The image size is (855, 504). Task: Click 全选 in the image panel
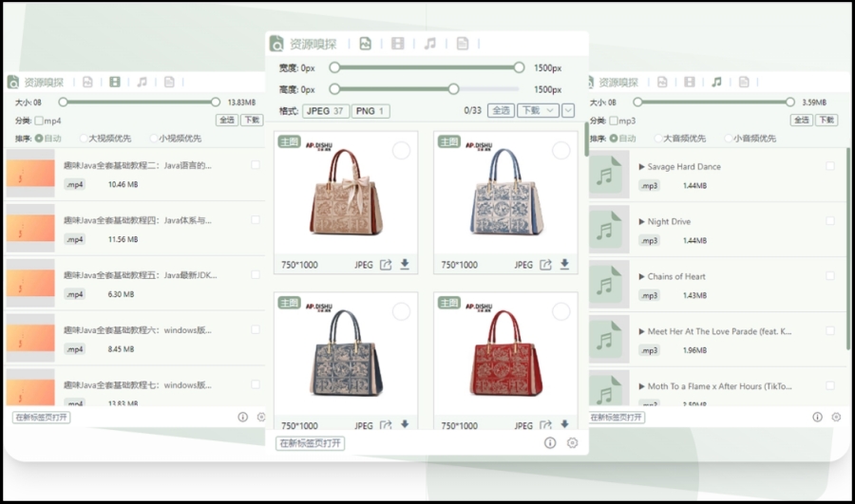[501, 111]
